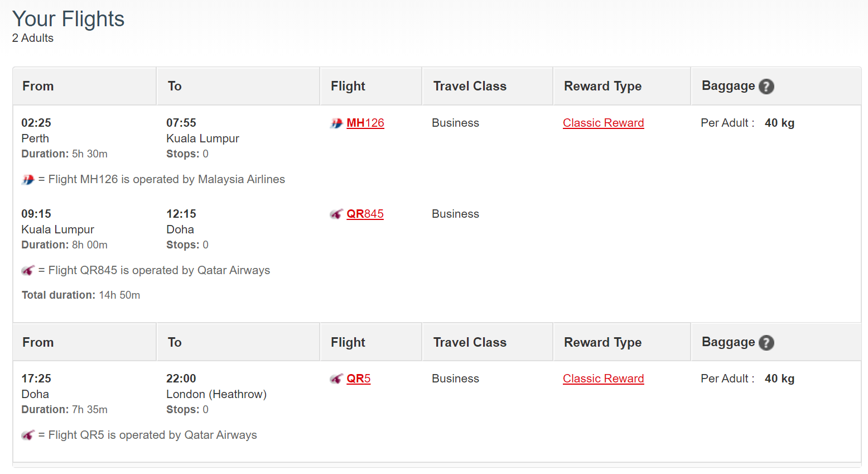This screenshot has width=868, height=474.
Task: Open flight QR5 details link
Action: point(359,379)
